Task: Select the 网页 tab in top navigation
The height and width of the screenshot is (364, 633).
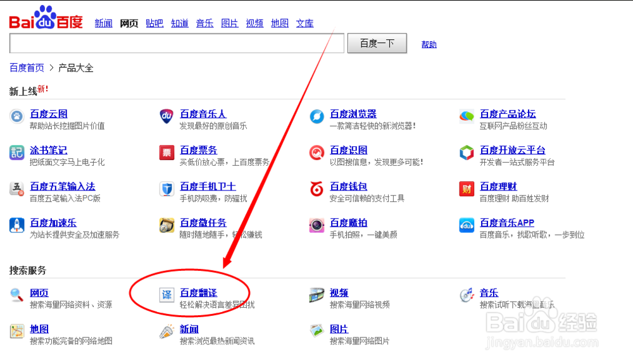Action: 128,23
